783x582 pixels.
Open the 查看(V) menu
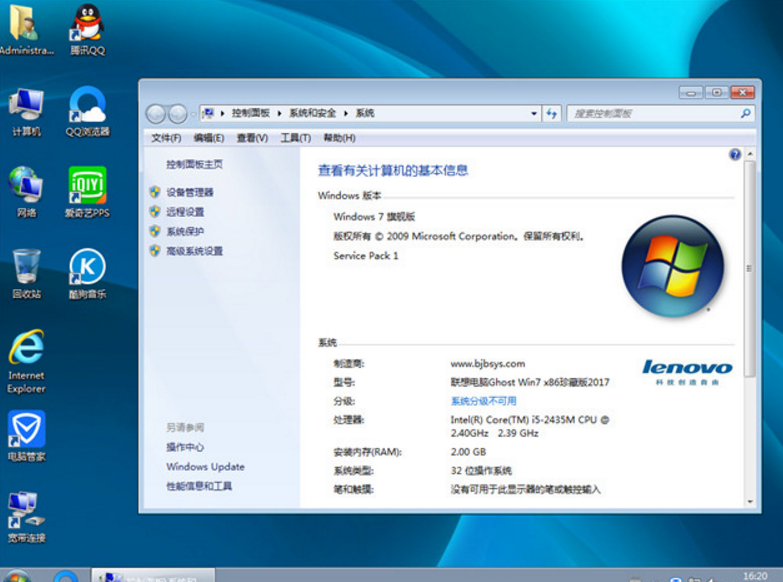pos(252,138)
